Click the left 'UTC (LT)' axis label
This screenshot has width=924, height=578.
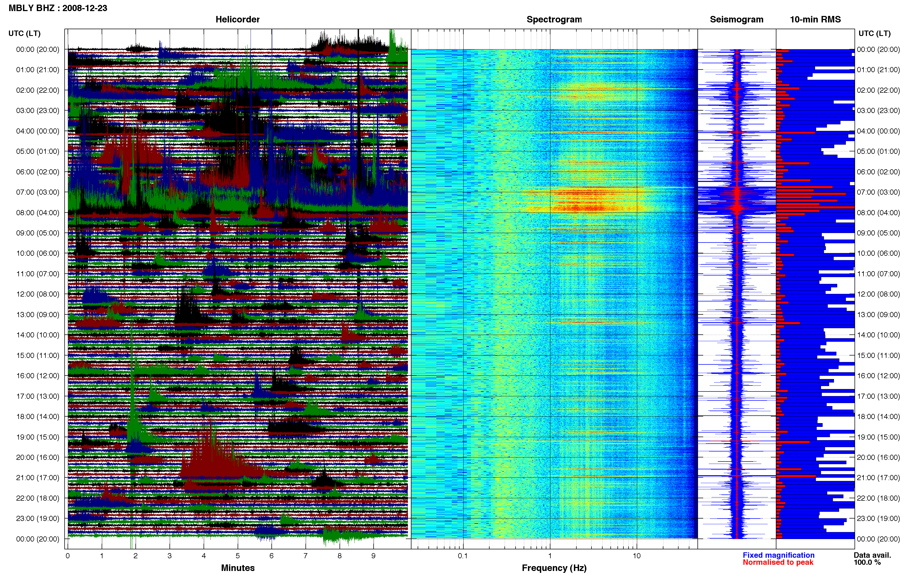24,33
